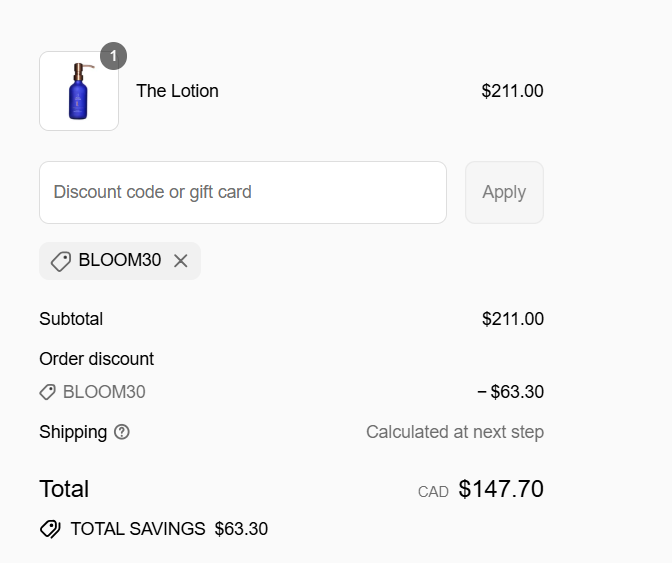Click the -$63.30 discount amount

510,392
